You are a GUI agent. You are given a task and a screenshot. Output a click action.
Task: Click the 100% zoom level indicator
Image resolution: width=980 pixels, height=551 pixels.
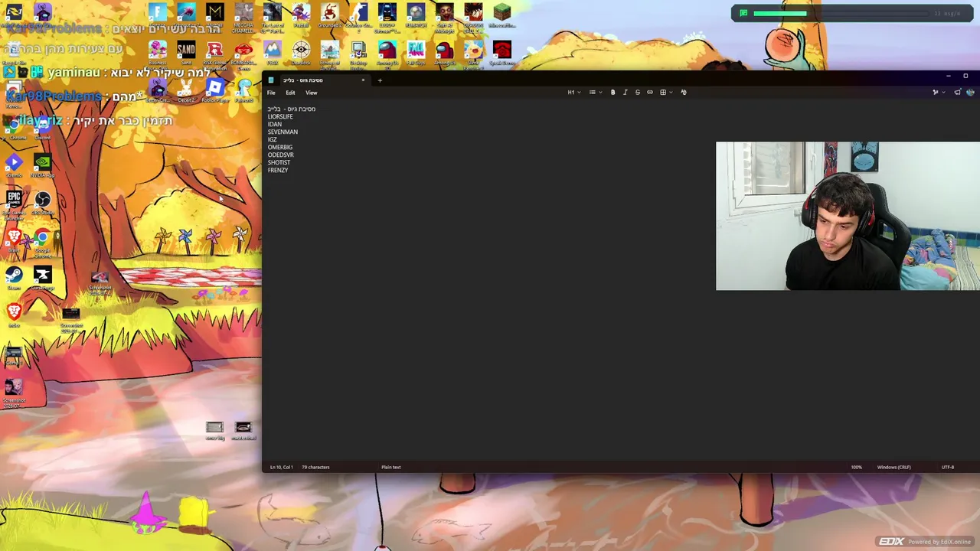pyautogui.click(x=856, y=467)
